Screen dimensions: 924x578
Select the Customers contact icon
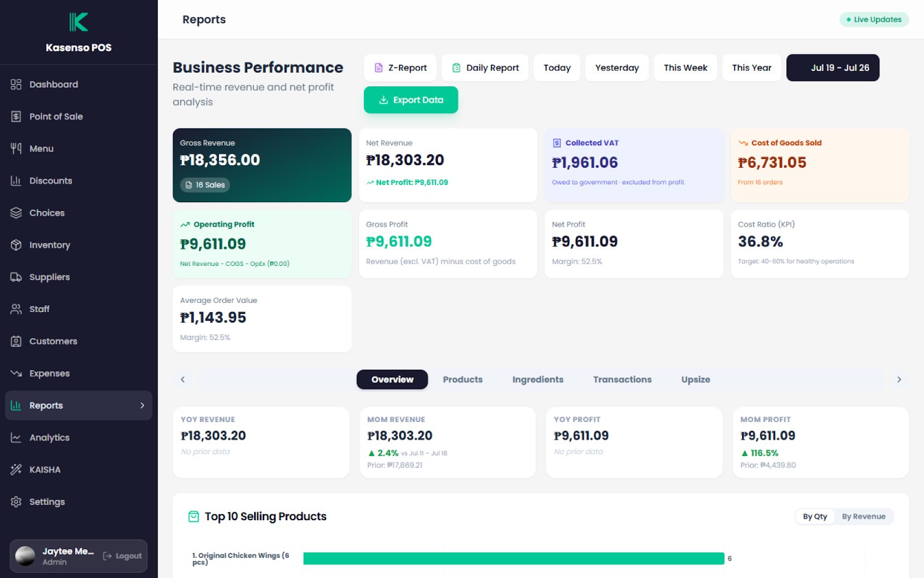16,341
